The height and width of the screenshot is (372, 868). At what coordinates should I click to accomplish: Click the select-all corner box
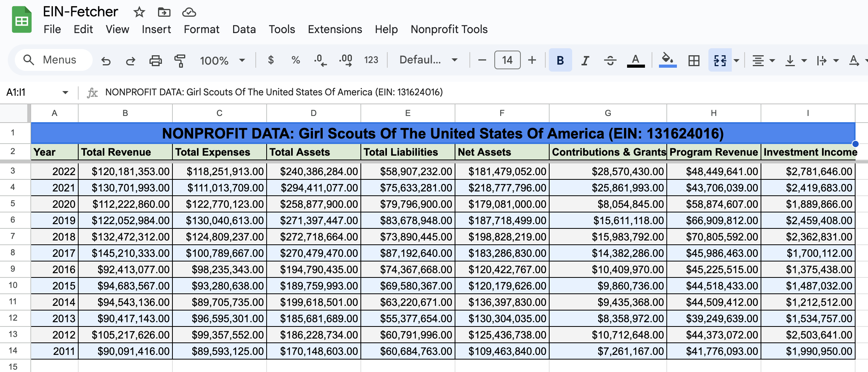(14, 113)
